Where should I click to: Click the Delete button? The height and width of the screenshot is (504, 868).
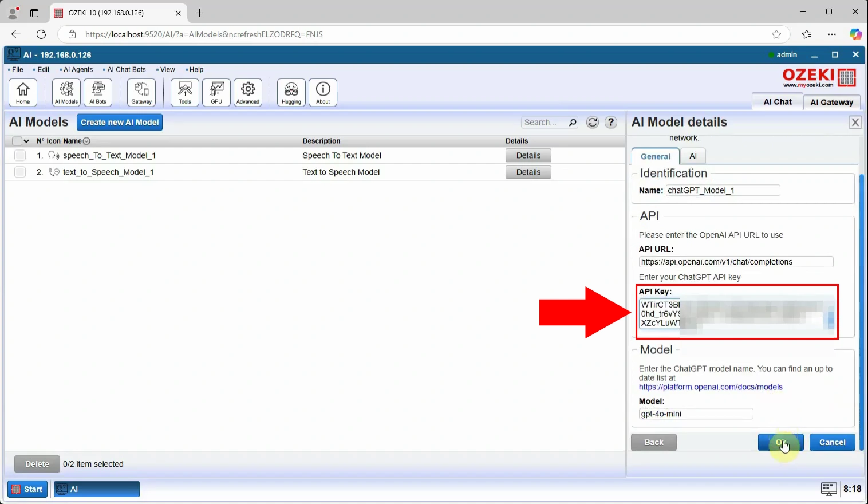37,464
